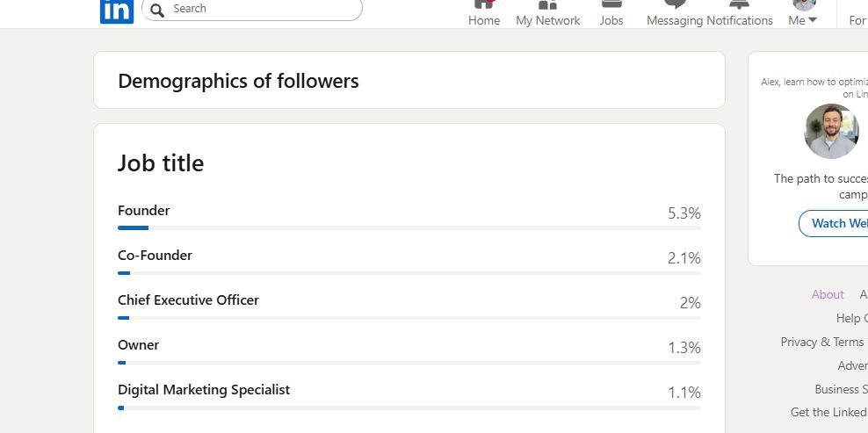Image resolution: width=868 pixels, height=433 pixels.
Task: Click the search magnifier icon
Action: coord(157,10)
